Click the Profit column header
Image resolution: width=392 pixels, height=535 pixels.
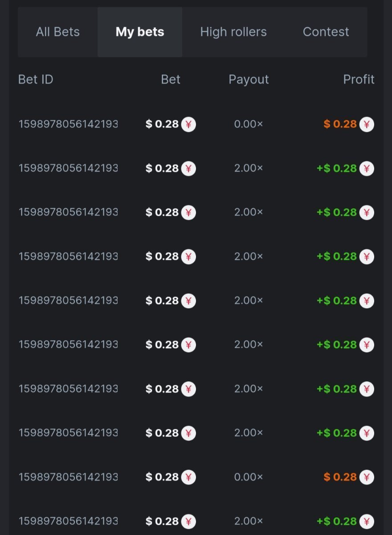[359, 79]
